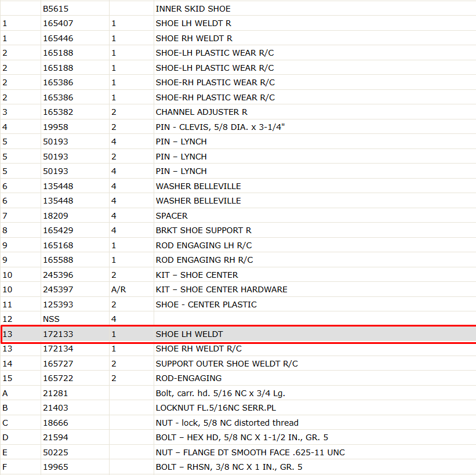This screenshot has height=475, width=476.
Task: Click the CHANNEL ADJUSTER R description
Action: (x=202, y=112)
